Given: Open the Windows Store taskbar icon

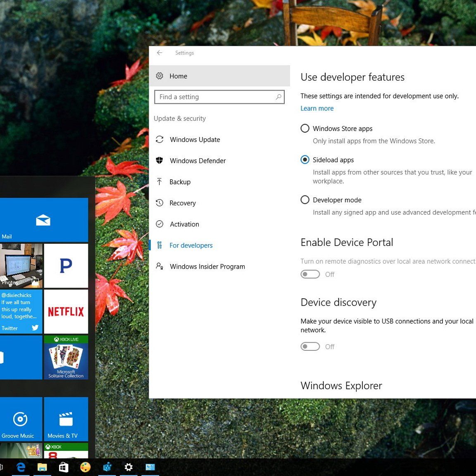Looking at the screenshot, I should coord(64,467).
